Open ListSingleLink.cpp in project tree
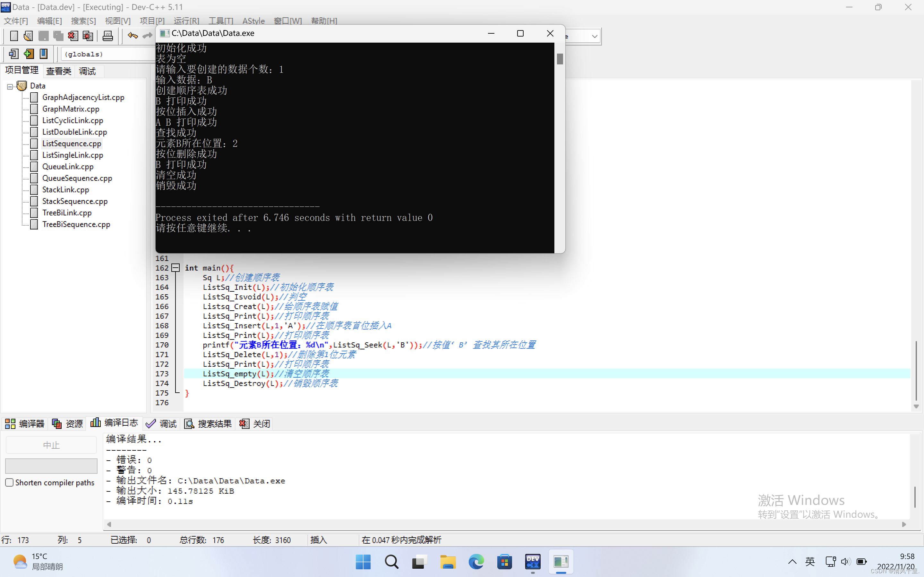 tap(73, 155)
